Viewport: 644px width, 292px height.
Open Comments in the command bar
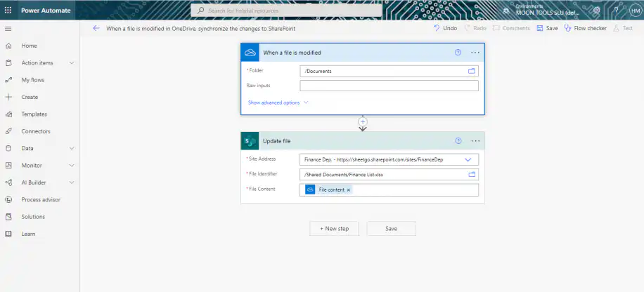[511, 28]
